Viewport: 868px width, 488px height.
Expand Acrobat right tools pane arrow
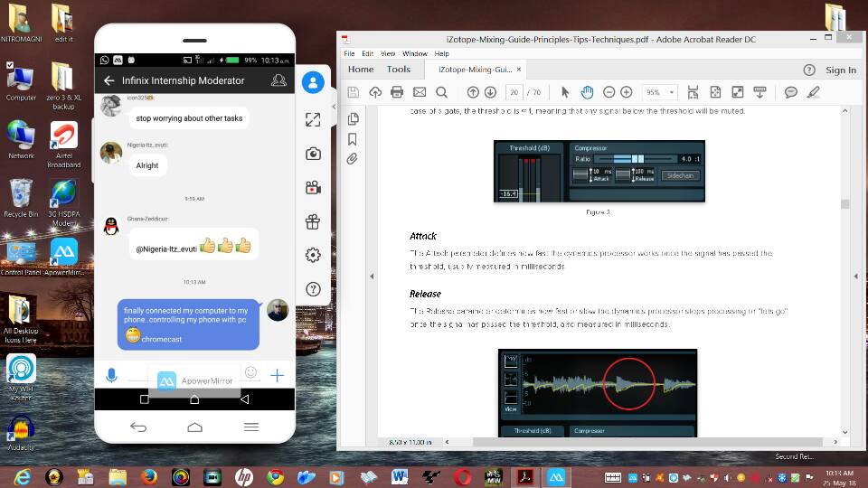[856, 276]
